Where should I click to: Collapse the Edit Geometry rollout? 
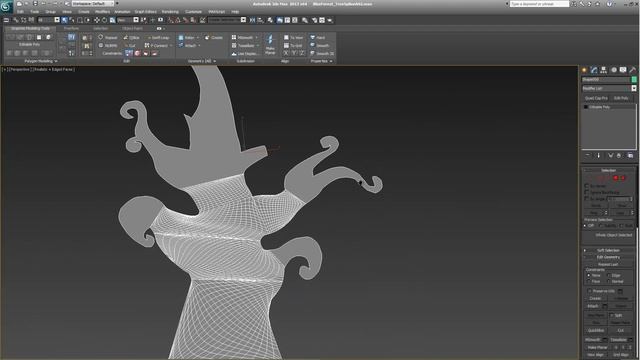[x=608, y=257]
